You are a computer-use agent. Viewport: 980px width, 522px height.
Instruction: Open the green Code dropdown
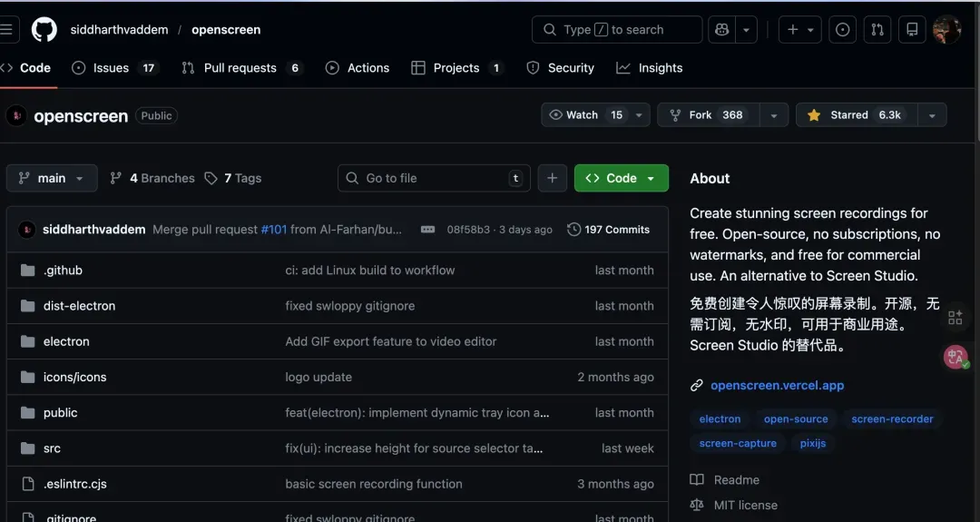coord(622,178)
